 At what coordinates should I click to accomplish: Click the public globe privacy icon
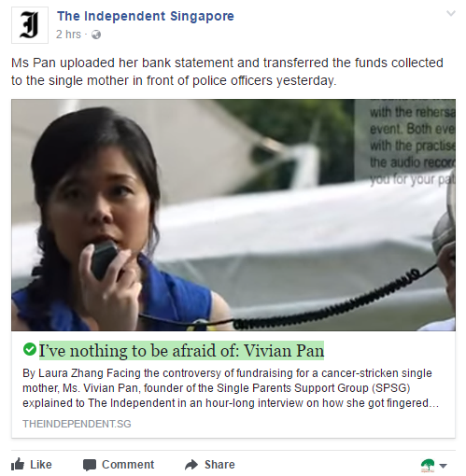pos(96,35)
